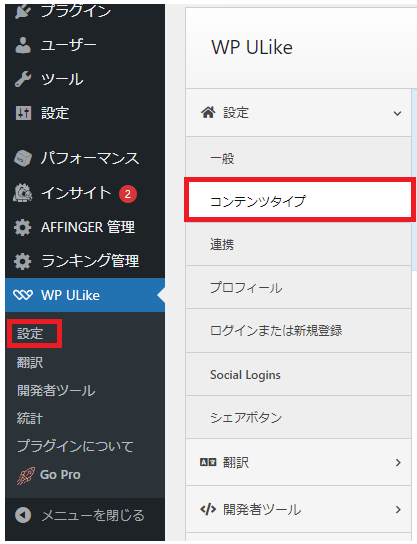
Task: Open the Social Logins tab
Action: (x=298, y=375)
